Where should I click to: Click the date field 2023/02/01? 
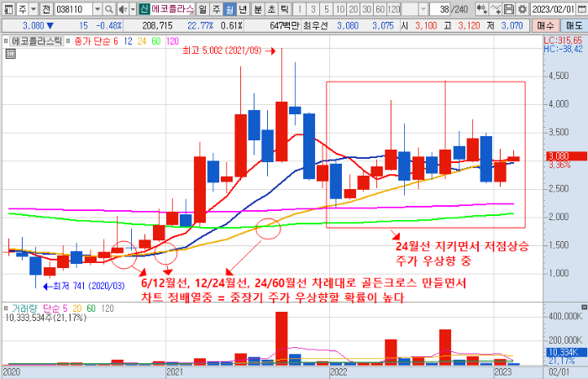click(554, 8)
